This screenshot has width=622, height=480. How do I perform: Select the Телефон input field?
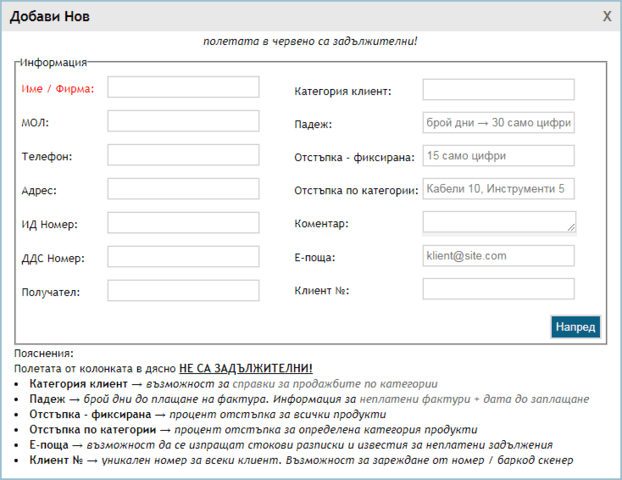tap(183, 156)
